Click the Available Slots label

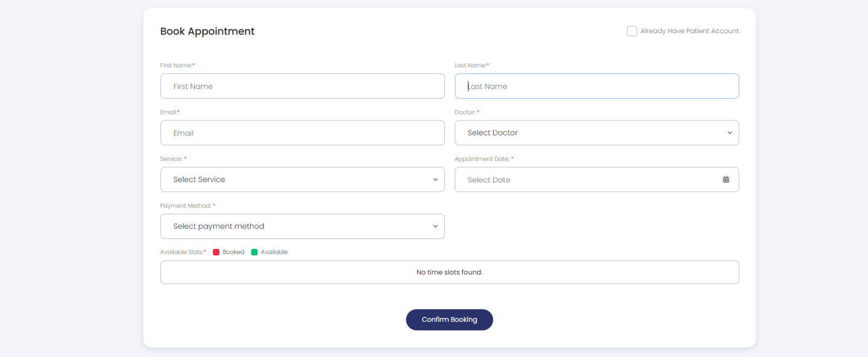[x=183, y=252]
